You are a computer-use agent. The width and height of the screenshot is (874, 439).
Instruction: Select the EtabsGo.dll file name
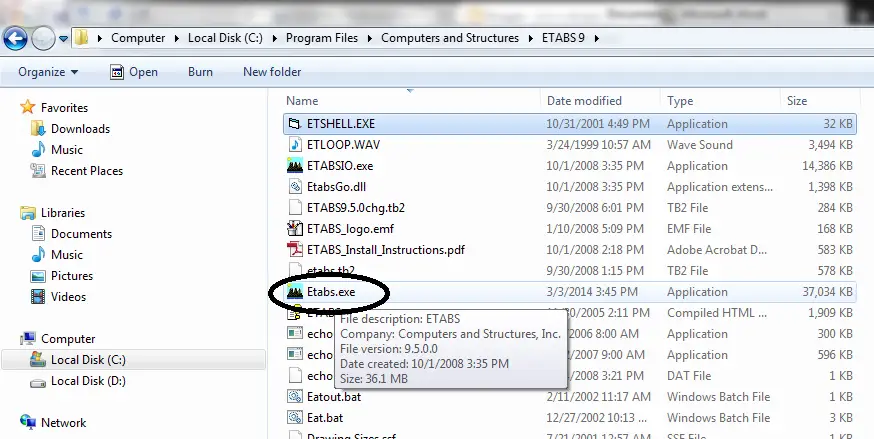pyautogui.click(x=336, y=187)
